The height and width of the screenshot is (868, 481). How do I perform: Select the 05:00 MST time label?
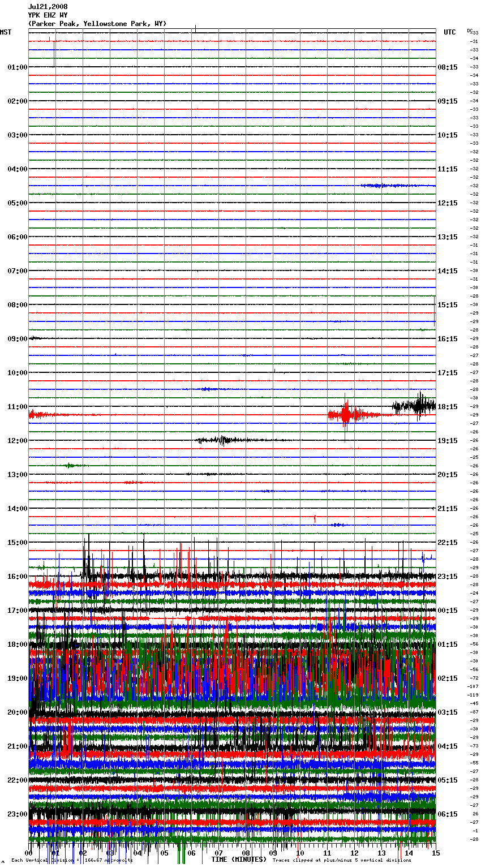coord(18,203)
